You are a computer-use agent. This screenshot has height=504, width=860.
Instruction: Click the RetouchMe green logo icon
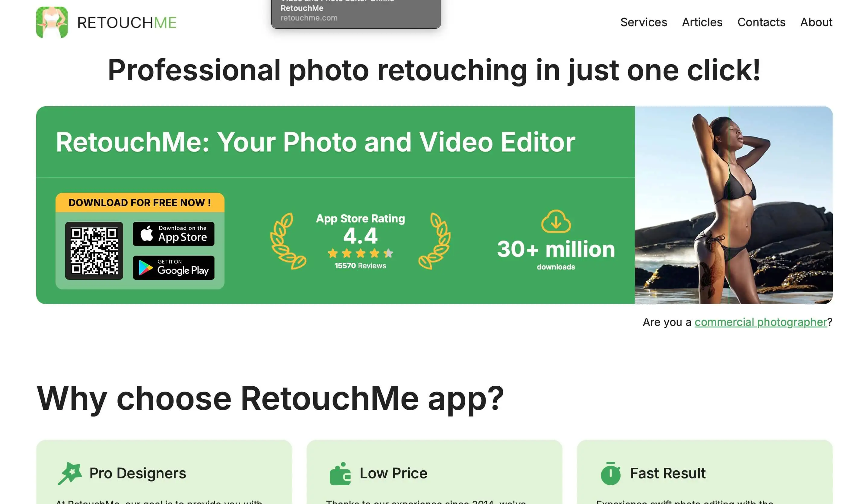52,22
